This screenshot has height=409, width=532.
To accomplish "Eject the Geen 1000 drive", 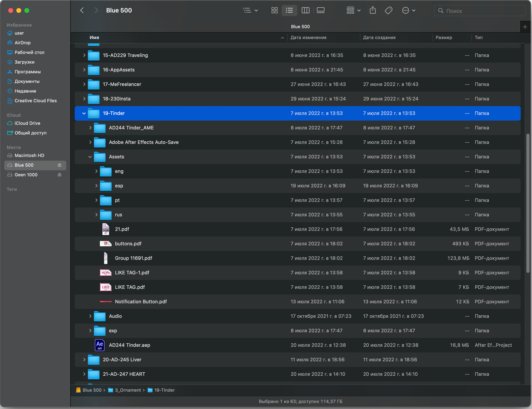I will (x=59, y=175).
